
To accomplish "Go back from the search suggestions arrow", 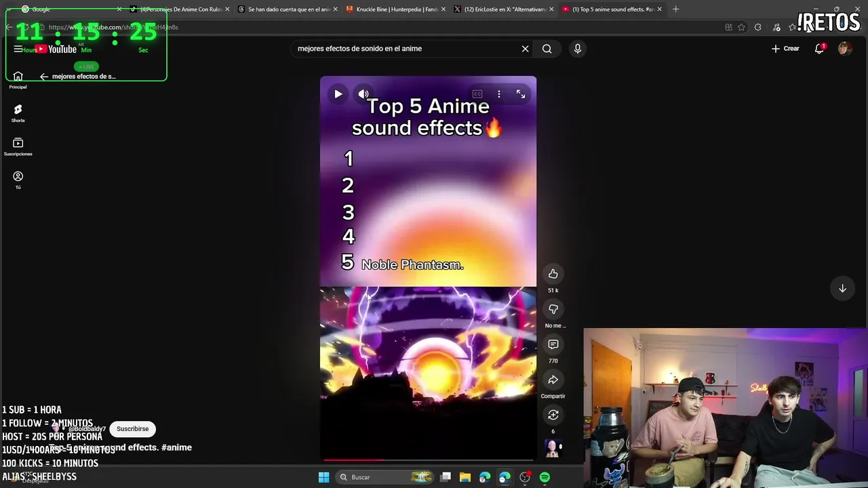I will (x=44, y=77).
